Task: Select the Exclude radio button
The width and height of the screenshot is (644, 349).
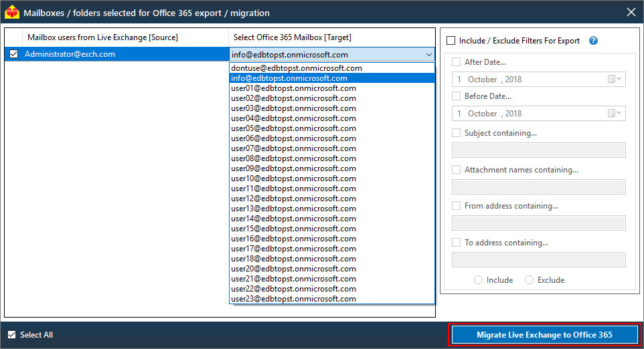Action: (x=529, y=279)
